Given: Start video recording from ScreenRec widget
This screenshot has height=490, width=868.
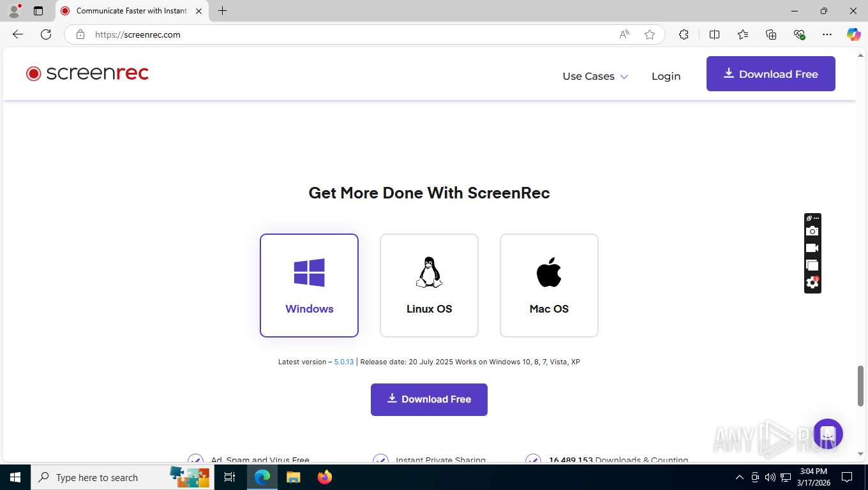Looking at the screenshot, I should click(x=812, y=248).
